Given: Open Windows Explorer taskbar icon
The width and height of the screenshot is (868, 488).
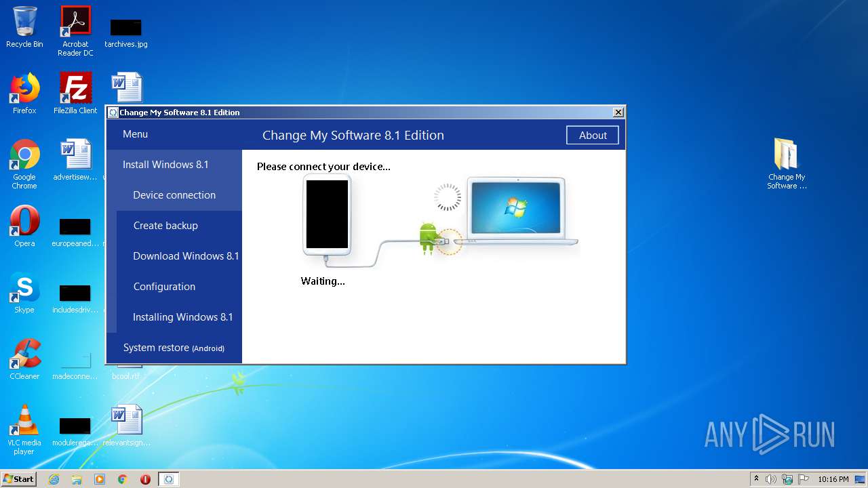Looking at the screenshot, I should tap(77, 479).
